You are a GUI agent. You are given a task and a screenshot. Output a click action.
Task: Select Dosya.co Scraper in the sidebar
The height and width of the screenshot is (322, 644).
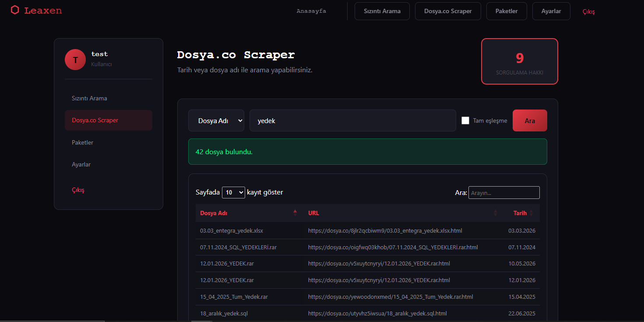[x=109, y=120]
